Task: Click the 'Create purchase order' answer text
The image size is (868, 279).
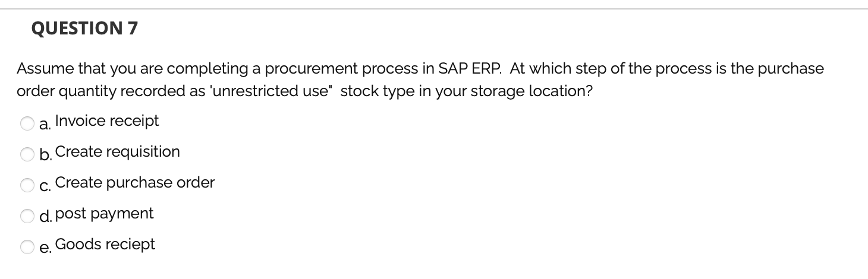Action: coord(135,183)
